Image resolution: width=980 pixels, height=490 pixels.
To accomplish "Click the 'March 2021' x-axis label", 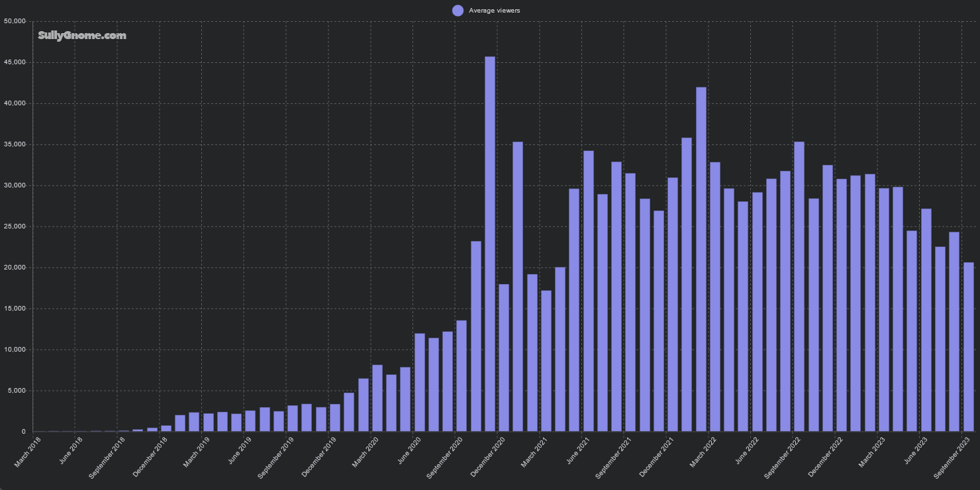I will [x=535, y=452].
